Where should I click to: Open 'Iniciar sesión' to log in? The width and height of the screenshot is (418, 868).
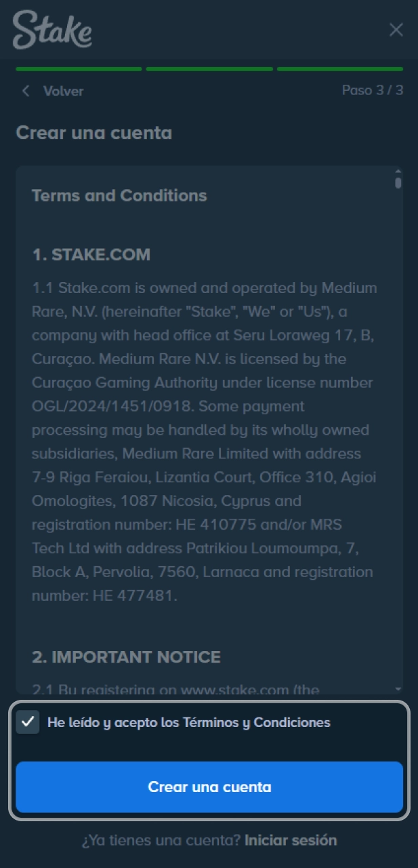[290, 840]
